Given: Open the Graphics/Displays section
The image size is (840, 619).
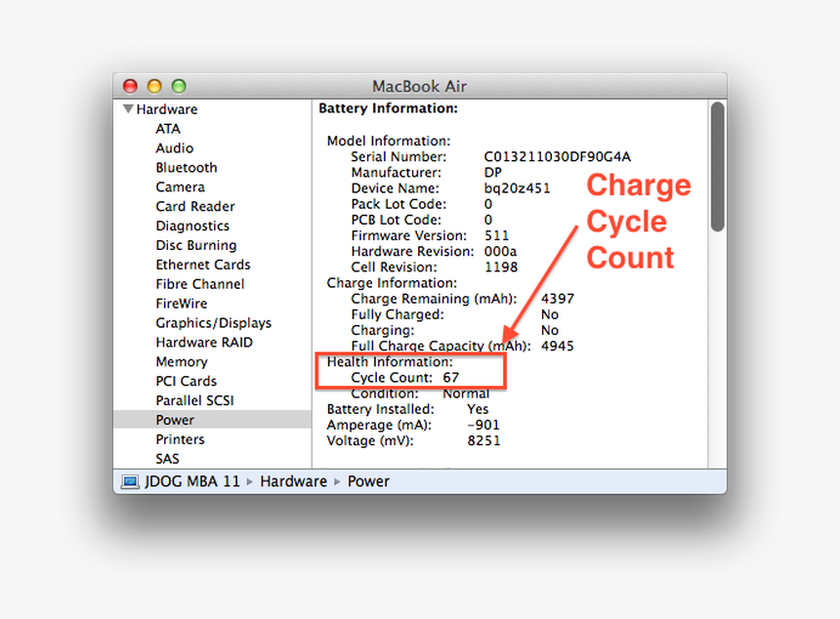Looking at the screenshot, I should 213,323.
